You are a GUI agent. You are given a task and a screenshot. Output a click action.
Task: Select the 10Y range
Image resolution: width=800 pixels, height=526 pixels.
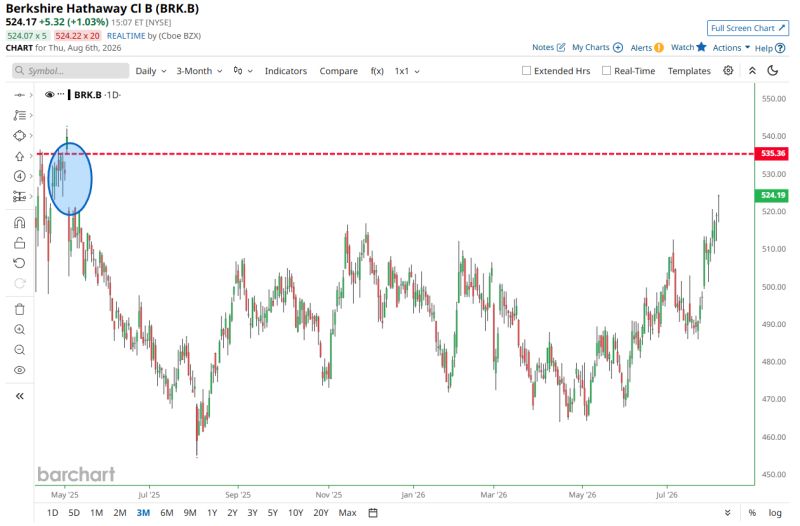pyautogui.click(x=295, y=513)
